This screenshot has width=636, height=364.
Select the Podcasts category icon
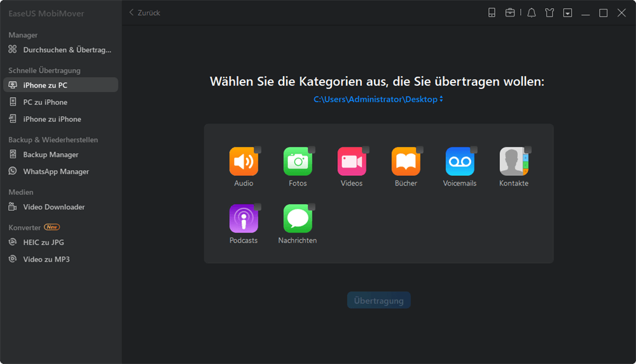[x=244, y=219]
